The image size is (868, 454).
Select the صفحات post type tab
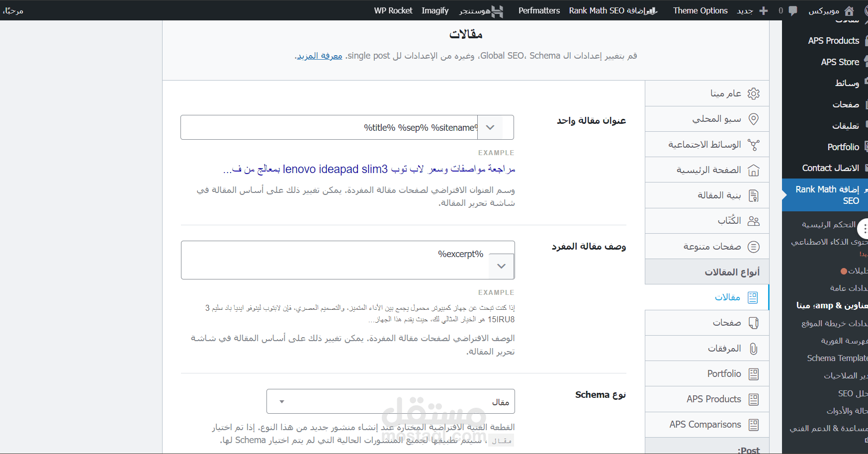point(707,323)
